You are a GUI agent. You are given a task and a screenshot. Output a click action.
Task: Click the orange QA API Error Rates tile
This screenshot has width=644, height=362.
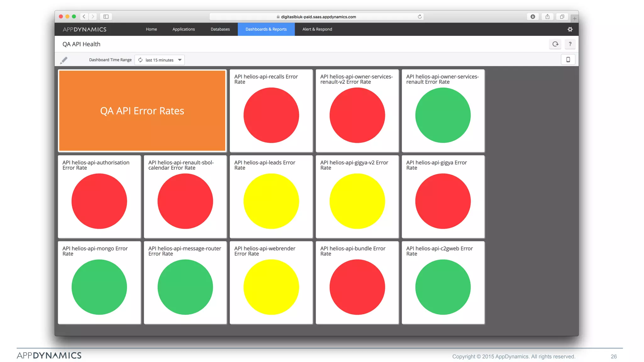click(x=142, y=111)
